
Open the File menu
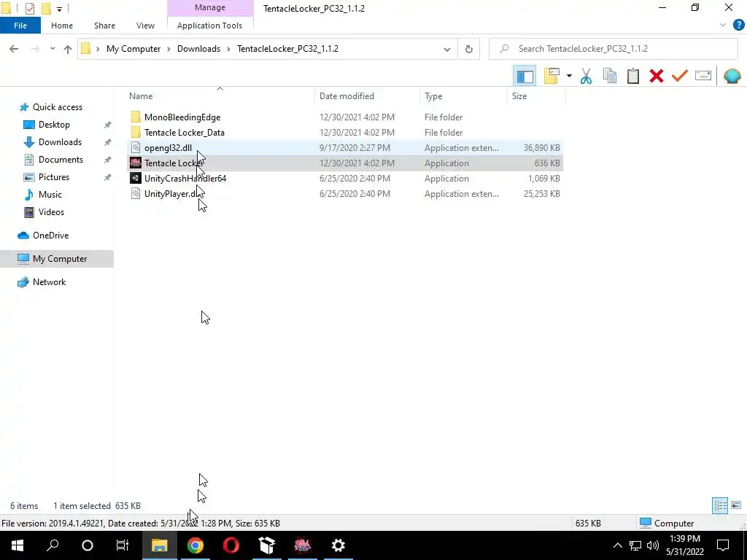[20, 26]
